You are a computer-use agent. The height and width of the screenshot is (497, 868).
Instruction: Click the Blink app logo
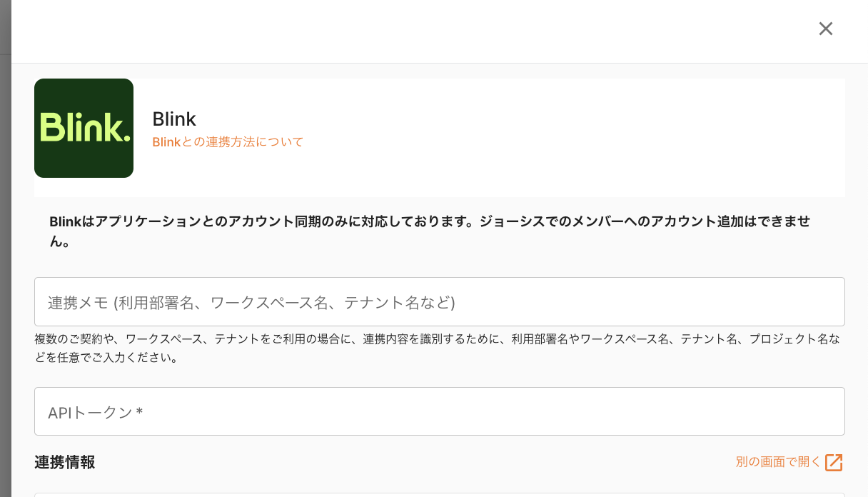coord(84,128)
